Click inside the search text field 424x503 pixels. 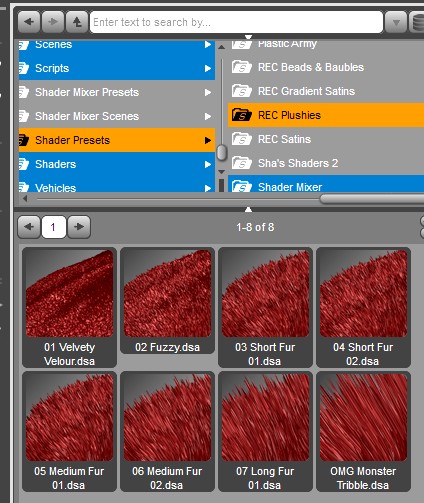tap(236, 22)
